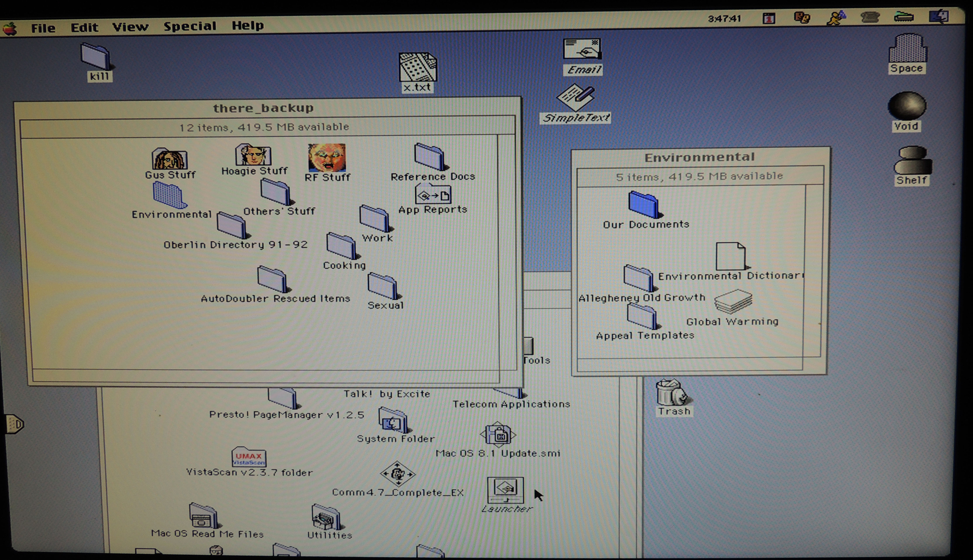
Task: Select the Email alias on desktop
Action: click(x=582, y=49)
